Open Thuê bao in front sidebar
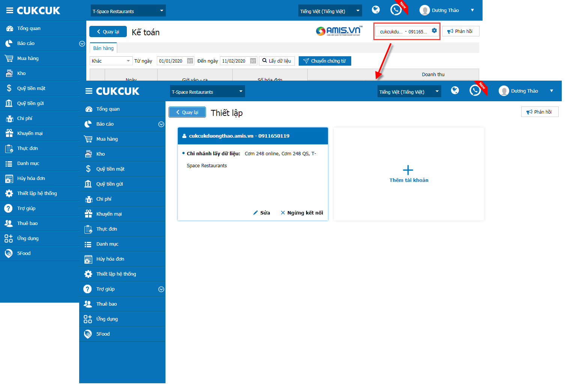 point(122,304)
